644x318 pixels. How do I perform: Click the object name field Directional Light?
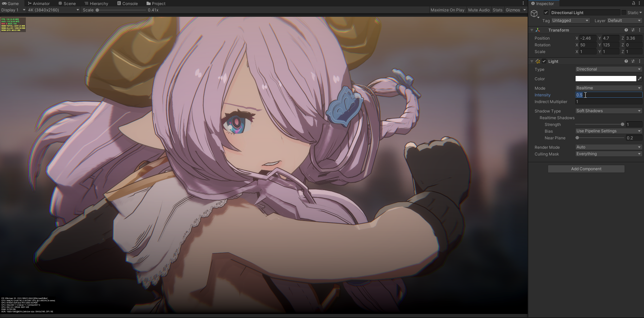(x=585, y=13)
